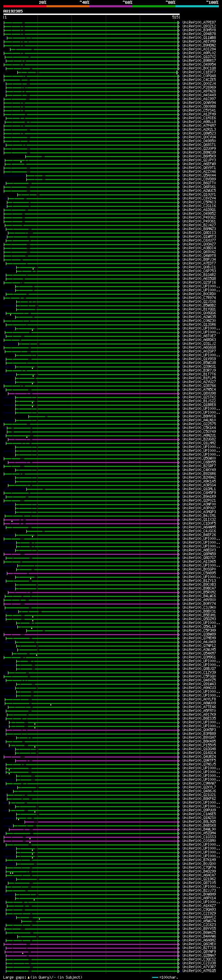Select the UniRef100_Q8XU98 row label
The height and width of the screenshot is (980, 222).
click(x=199, y=394)
